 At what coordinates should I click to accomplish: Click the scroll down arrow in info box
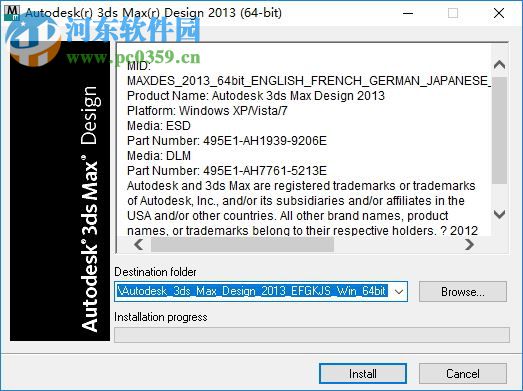pyautogui.click(x=499, y=214)
